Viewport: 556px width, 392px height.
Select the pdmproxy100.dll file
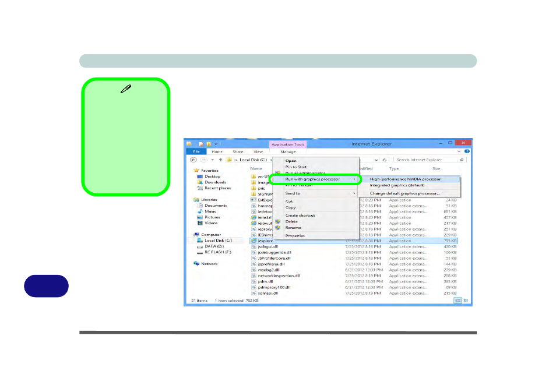pyautogui.click(x=274, y=287)
